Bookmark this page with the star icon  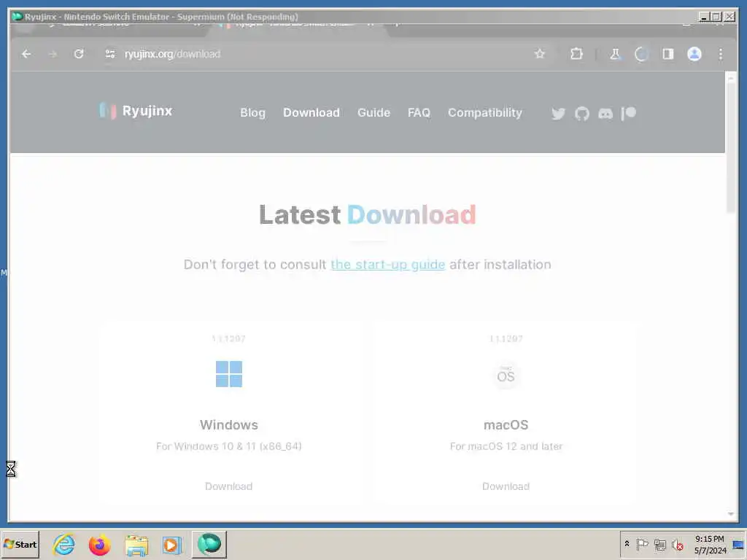point(539,54)
